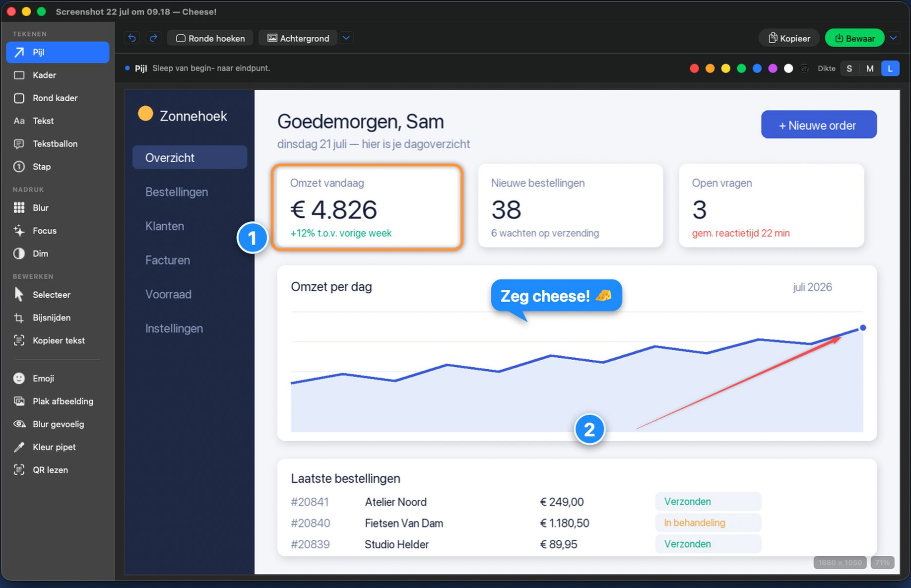
Task: Click the 71% zoom badge
Action: 882,562
